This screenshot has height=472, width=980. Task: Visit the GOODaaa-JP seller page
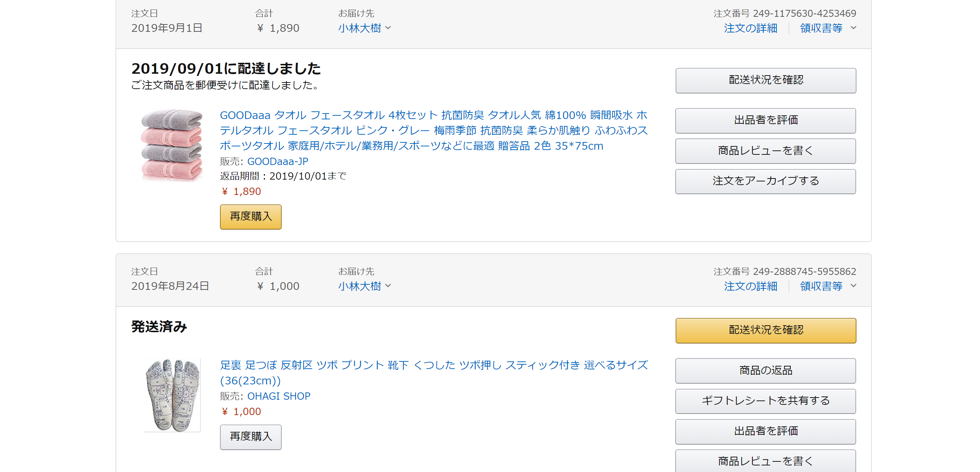click(277, 161)
